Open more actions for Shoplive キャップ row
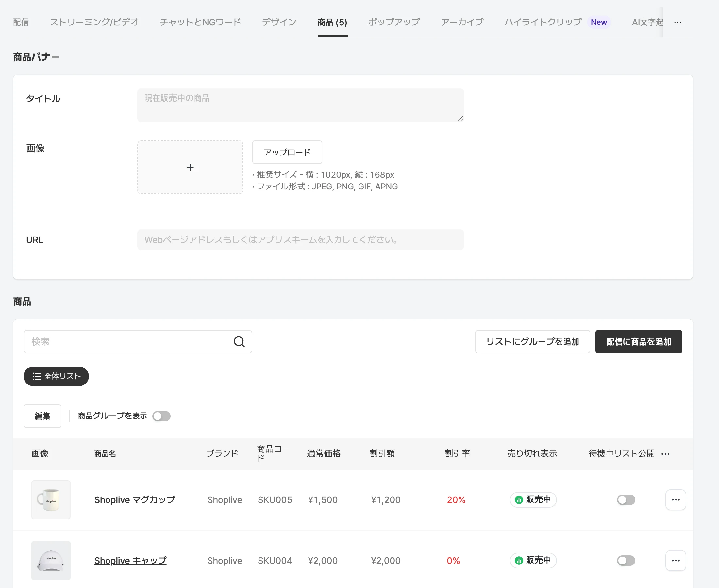The image size is (719, 588). pos(676,560)
